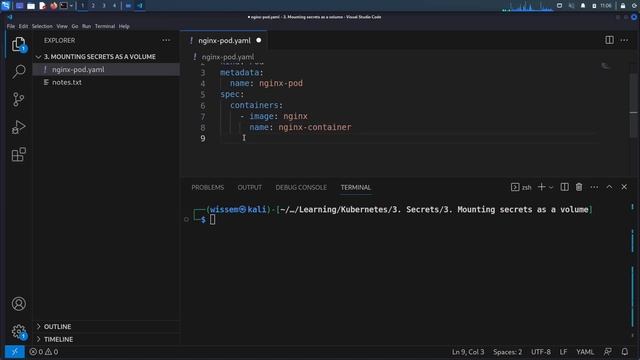This screenshot has width=640, height=360.
Task: Open the launch profile dropdown beside plus
Action: click(551, 187)
